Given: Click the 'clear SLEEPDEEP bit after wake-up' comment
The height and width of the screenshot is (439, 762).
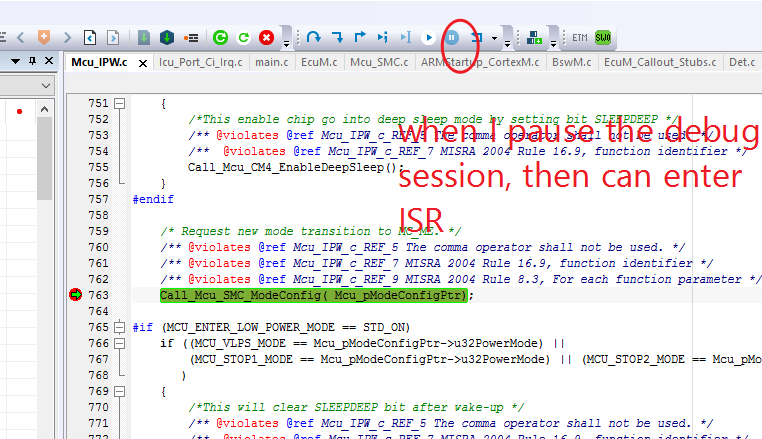Looking at the screenshot, I should point(356,407).
